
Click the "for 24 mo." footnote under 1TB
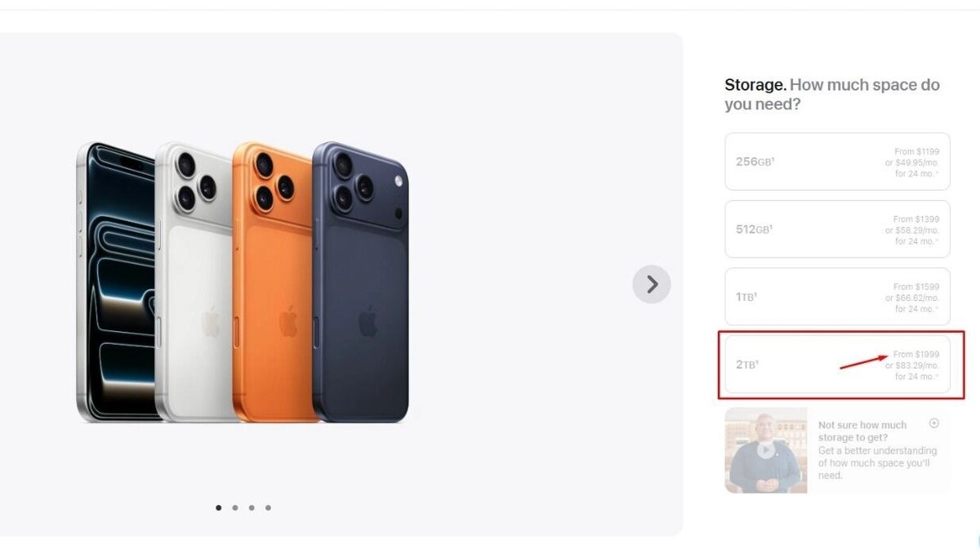[x=919, y=309]
